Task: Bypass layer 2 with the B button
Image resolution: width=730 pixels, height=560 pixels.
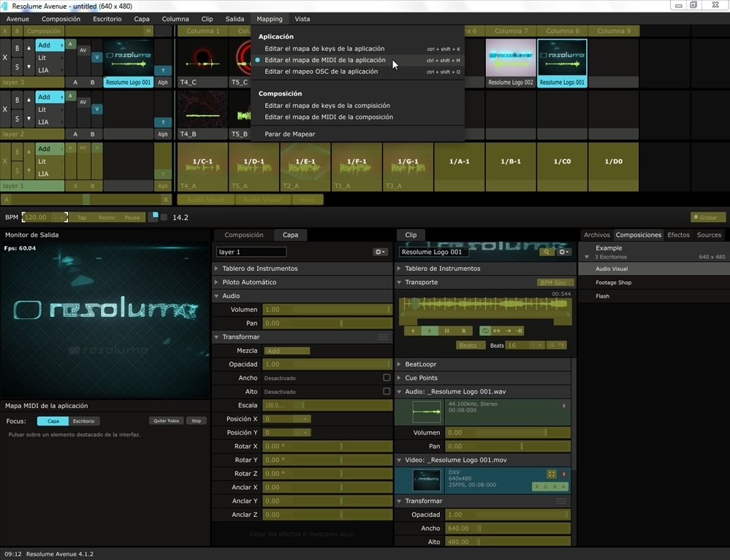Action: (18, 100)
